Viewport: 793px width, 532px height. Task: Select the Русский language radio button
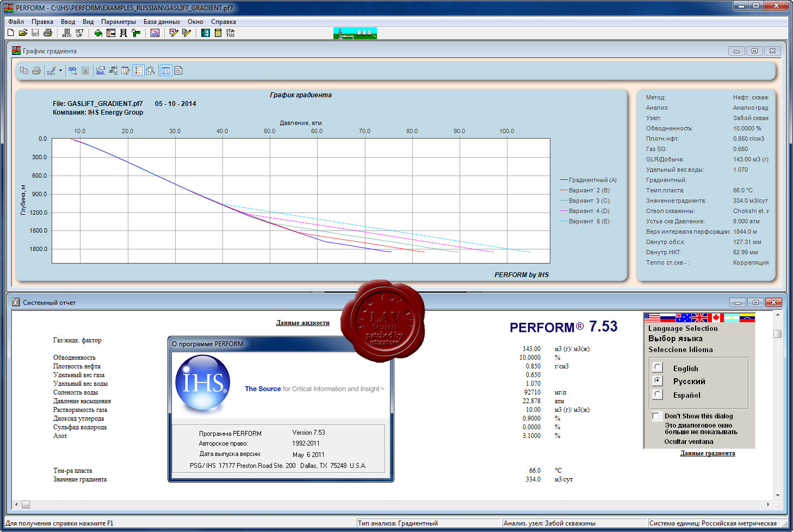pyautogui.click(x=658, y=381)
